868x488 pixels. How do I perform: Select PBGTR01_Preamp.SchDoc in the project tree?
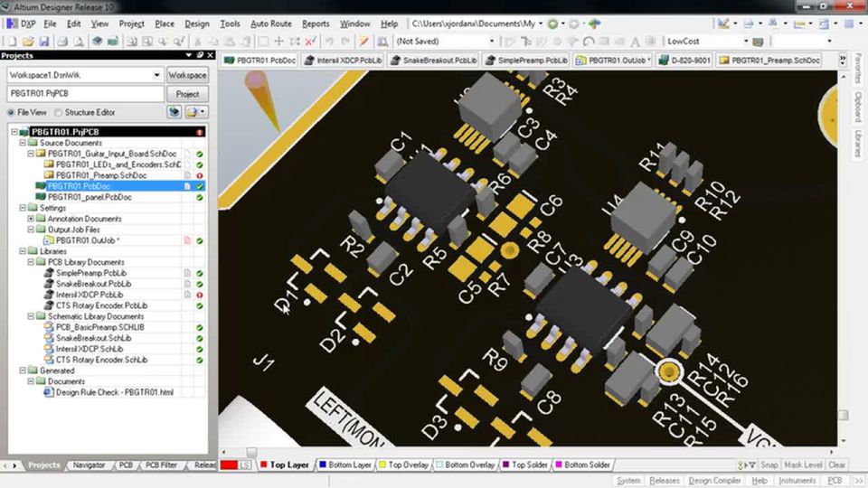point(101,175)
